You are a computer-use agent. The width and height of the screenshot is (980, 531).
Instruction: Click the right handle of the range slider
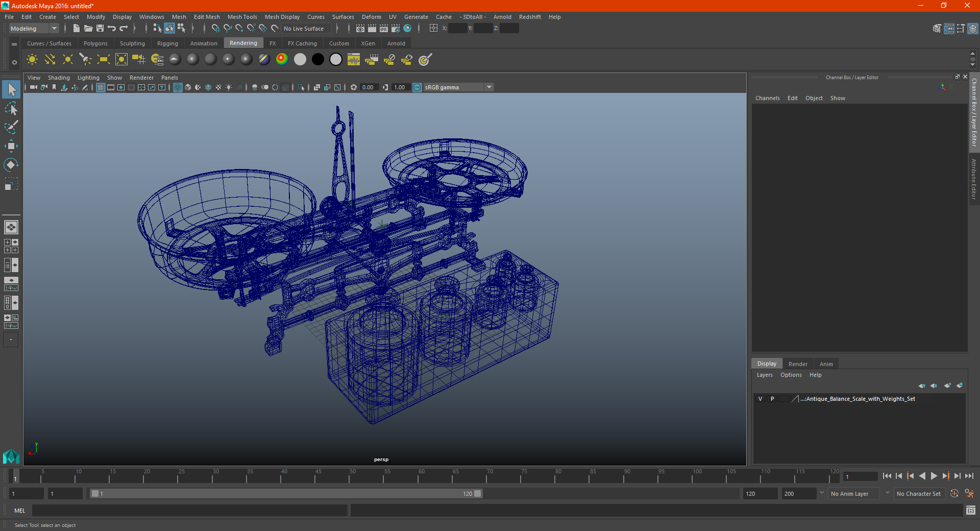pos(478,494)
